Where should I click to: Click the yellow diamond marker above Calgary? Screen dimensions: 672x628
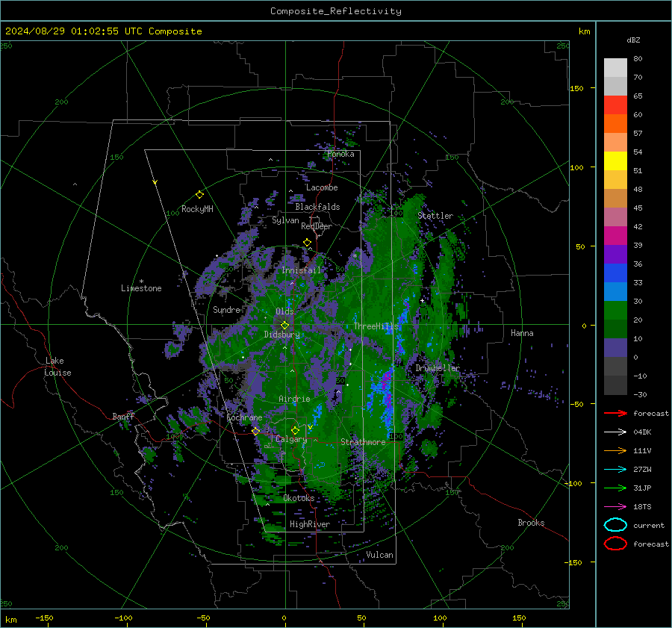pos(295,430)
